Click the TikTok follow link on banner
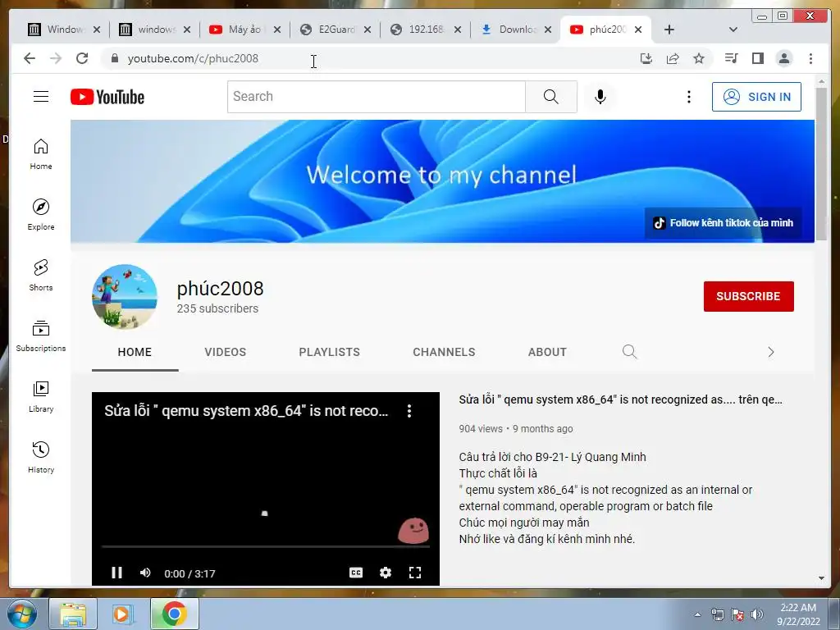Image resolution: width=840 pixels, height=630 pixels. pyautogui.click(x=724, y=223)
